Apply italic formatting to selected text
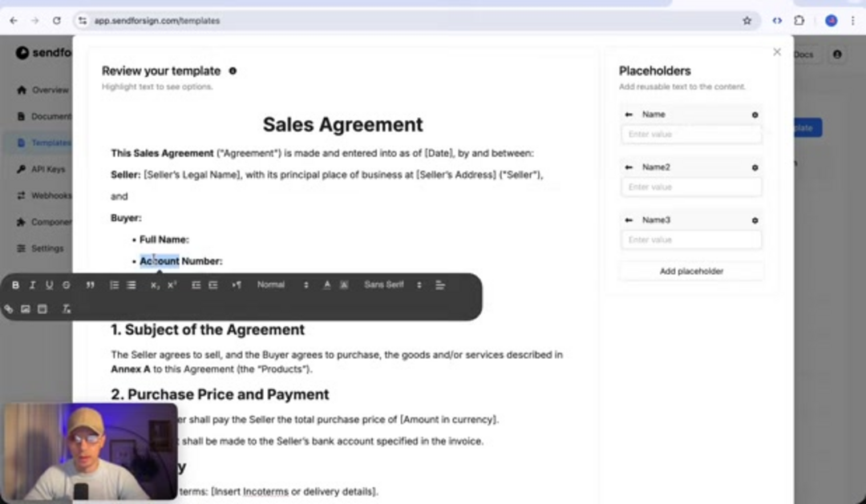This screenshot has width=866, height=504. coord(32,284)
